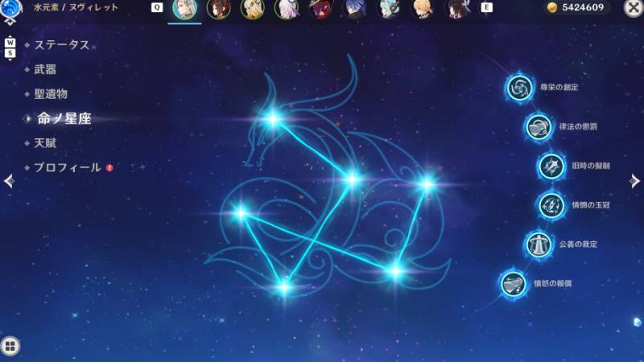Click the E key next-character button
644x362 pixels.
tap(486, 7)
